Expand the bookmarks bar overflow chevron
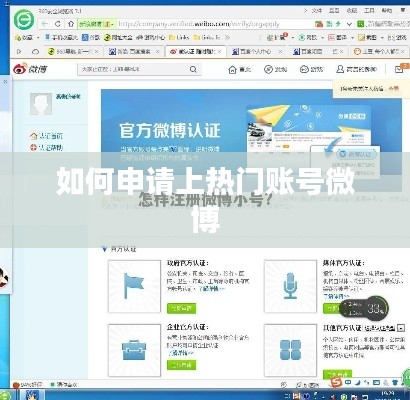 tap(227, 37)
